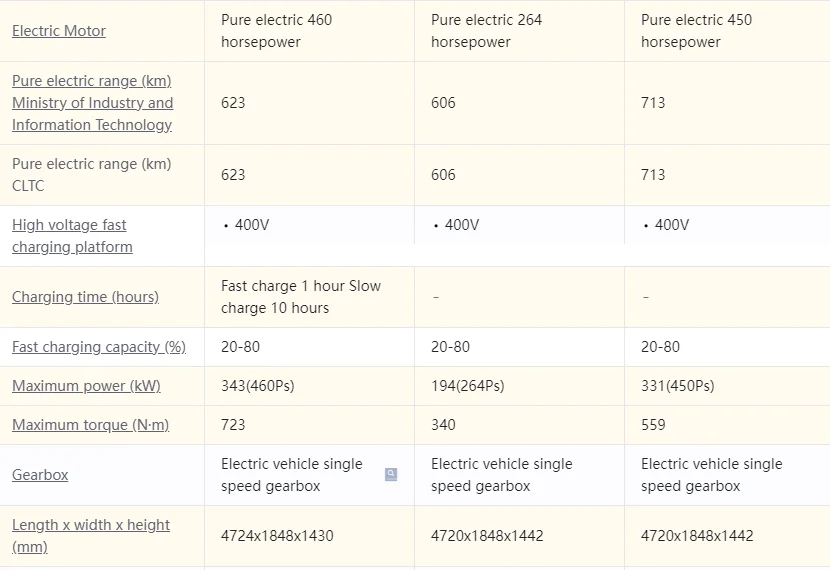This screenshot has height=570, width=830.
Task: Select the Pure electric 264 horsepower cell
Action: [487, 31]
